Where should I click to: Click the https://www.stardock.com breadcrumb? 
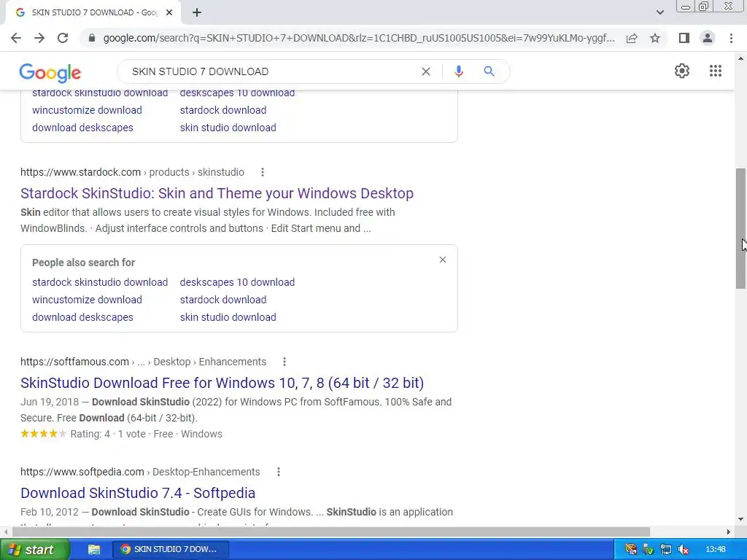[x=80, y=172]
